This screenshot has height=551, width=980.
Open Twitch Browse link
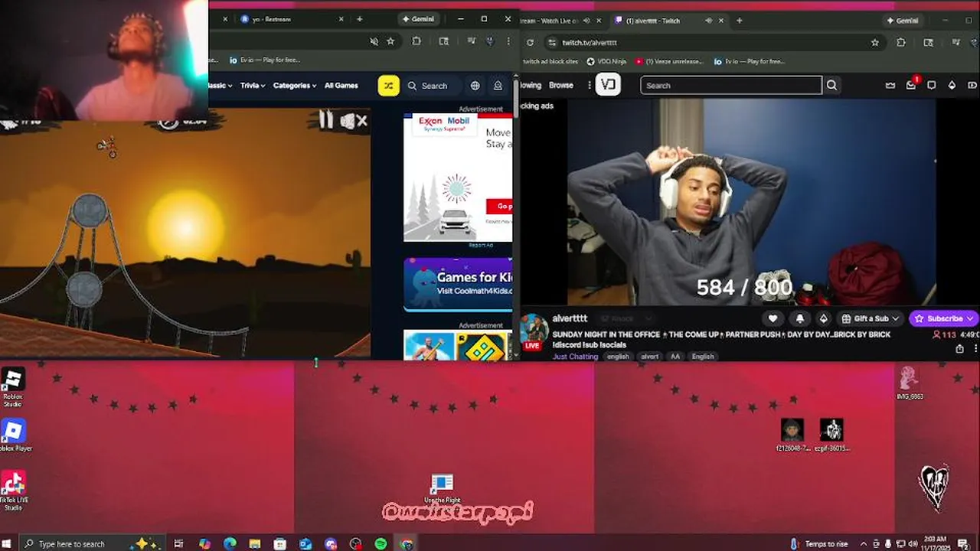point(560,86)
